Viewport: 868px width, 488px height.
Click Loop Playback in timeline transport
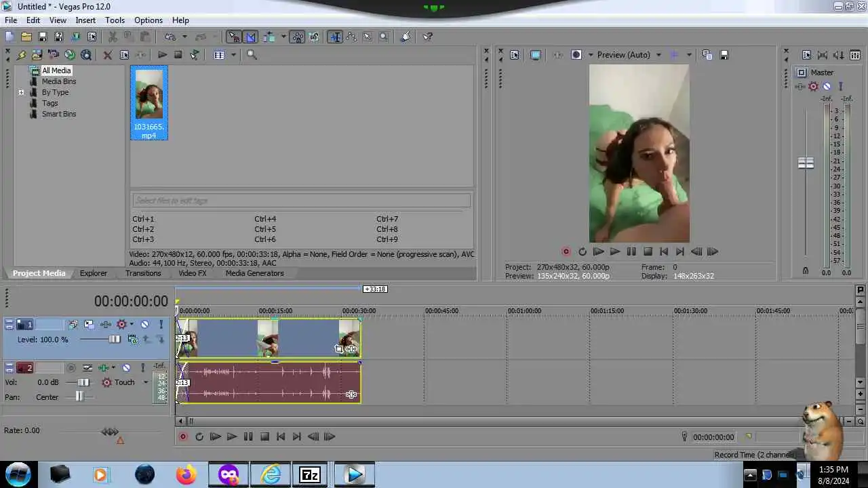(x=199, y=437)
